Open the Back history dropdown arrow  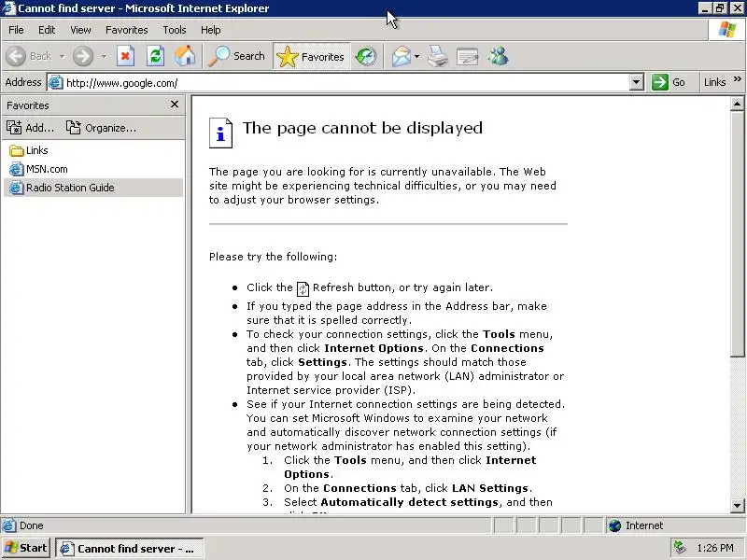(x=62, y=57)
